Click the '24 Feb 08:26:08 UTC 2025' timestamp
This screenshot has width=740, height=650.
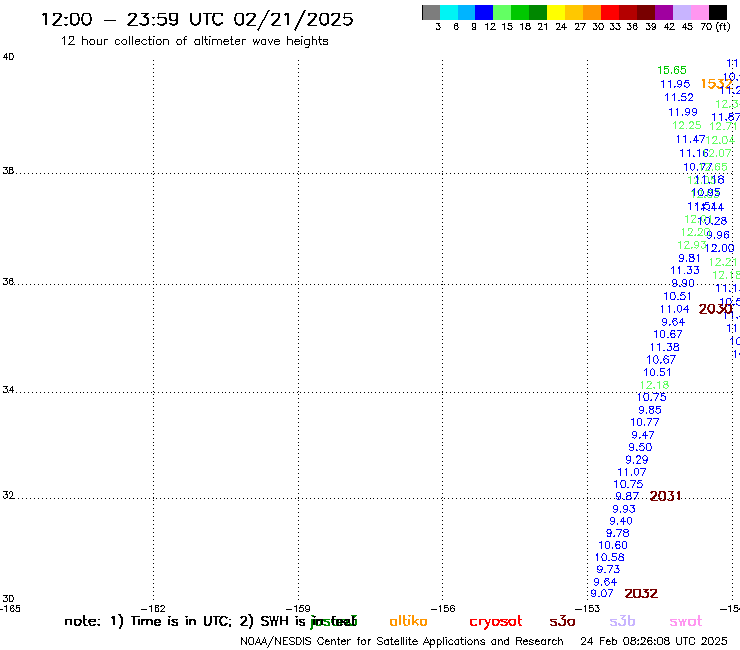(x=654, y=642)
